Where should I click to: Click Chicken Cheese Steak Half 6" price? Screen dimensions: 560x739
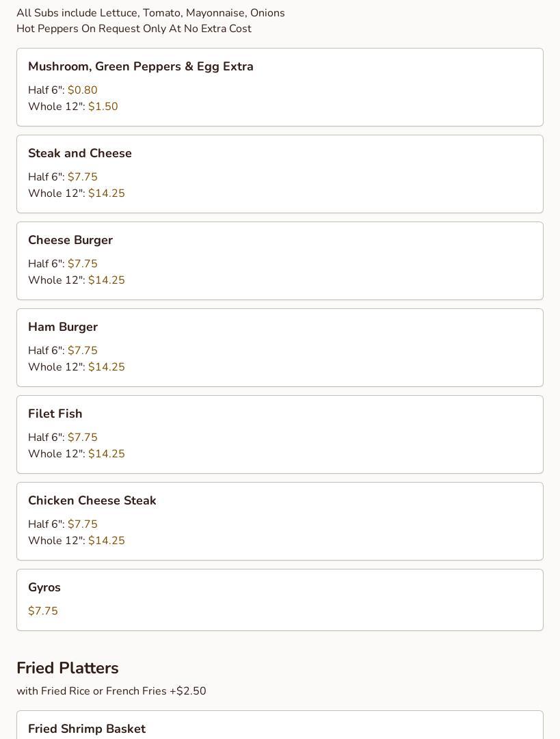coord(83,524)
